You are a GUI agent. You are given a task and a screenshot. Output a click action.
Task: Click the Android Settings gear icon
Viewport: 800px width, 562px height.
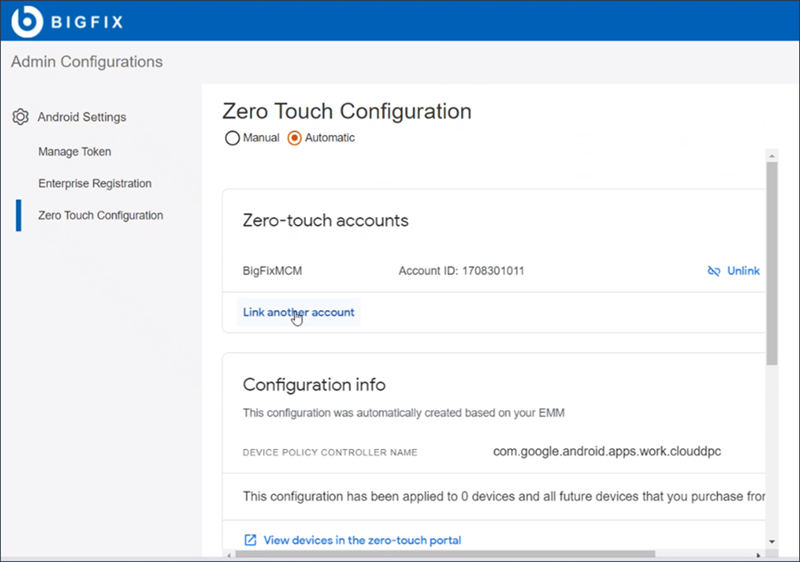20,117
